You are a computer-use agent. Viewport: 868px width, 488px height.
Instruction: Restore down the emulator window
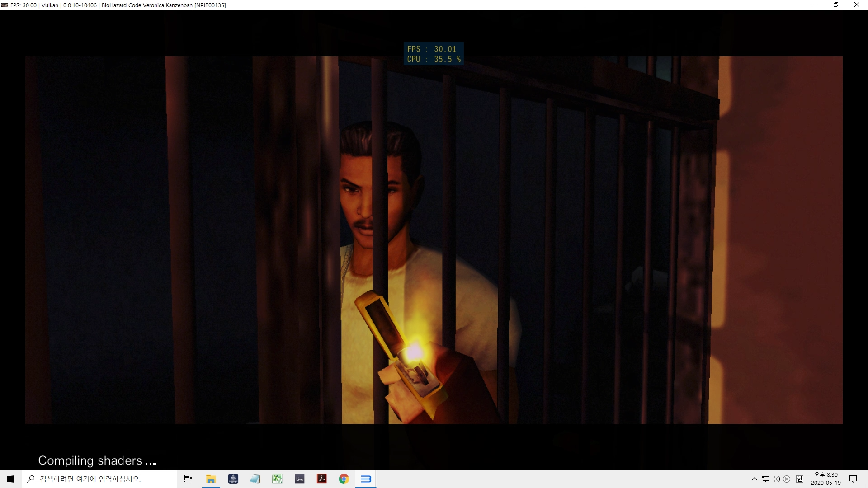click(836, 5)
